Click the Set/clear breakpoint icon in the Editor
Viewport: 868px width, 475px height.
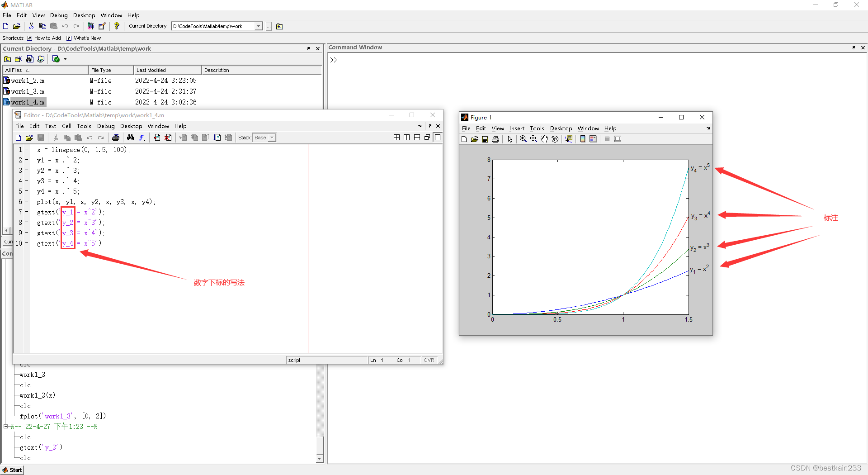pyautogui.click(x=157, y=138)
